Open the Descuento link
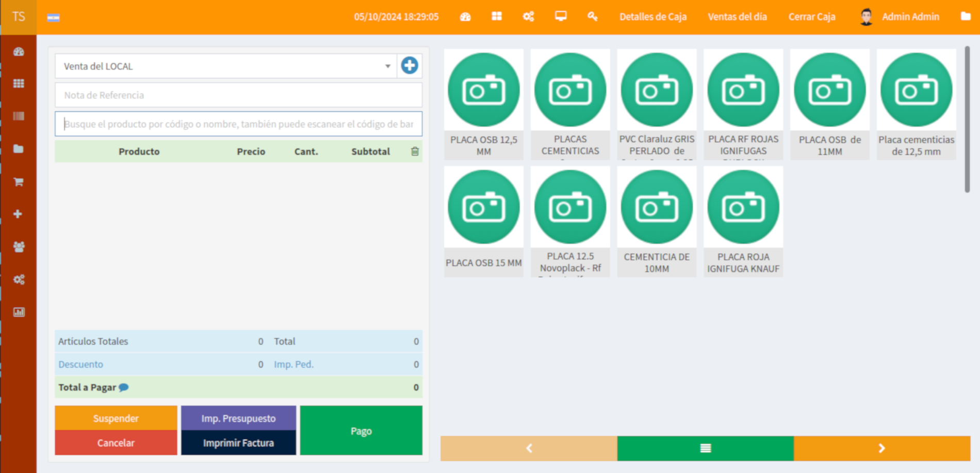Screen dimensions: 980x473 tap(80, 364)
